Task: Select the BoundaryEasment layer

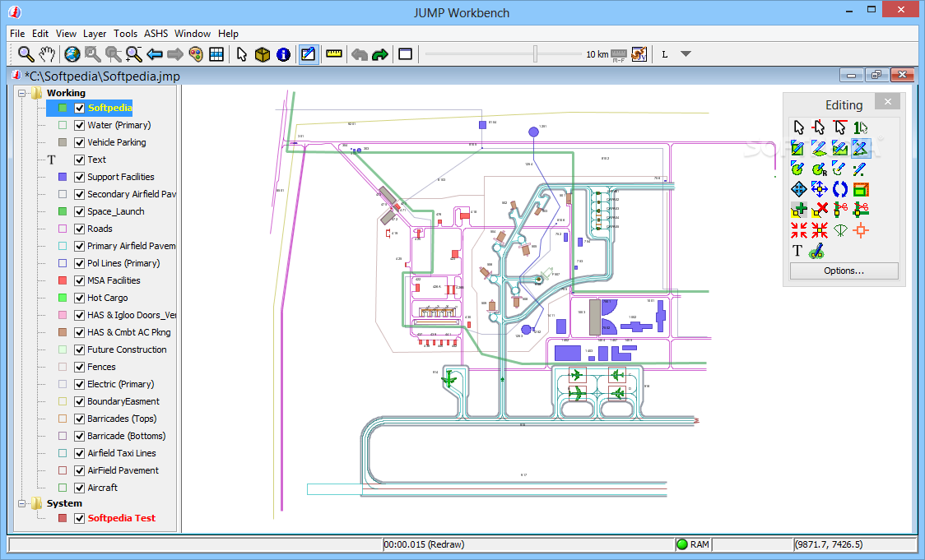Action: [x=123, y=401]
